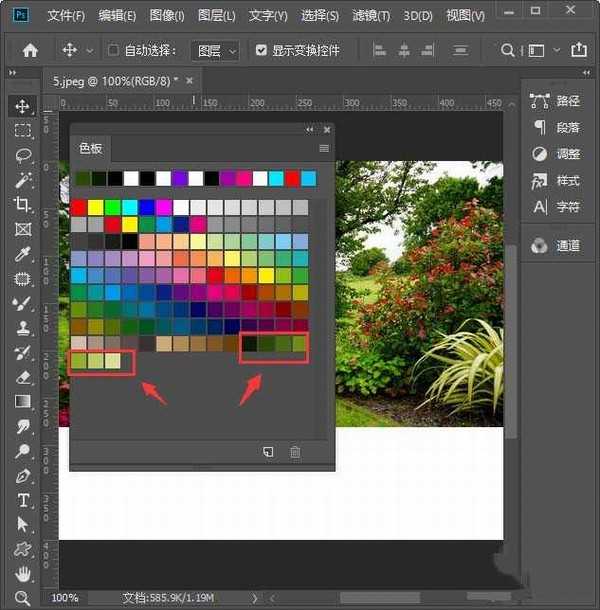Screen dimensions: 600x610
Task: Pick the Eyedropper tool
Action: [22, 254]
